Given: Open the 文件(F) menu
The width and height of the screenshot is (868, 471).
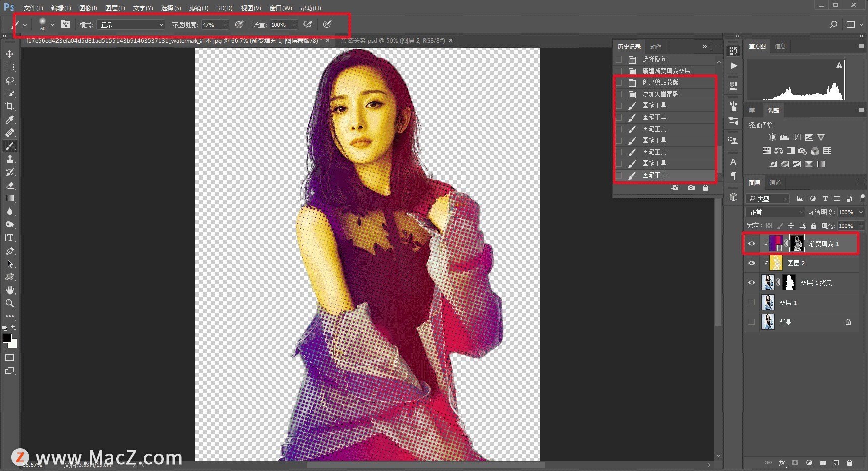Looking at the screenshot, I should [33, 8].
